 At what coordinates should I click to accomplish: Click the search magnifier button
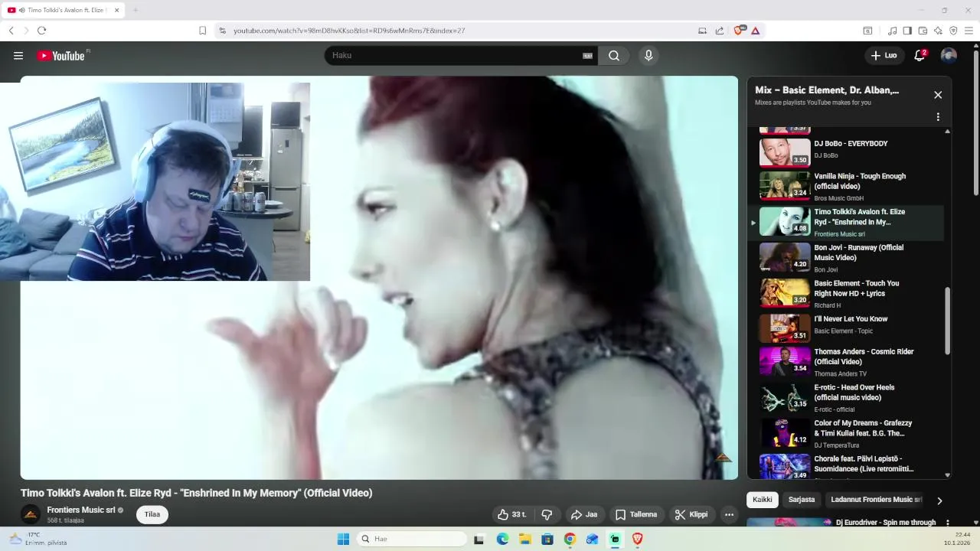(x=614, y=55)
